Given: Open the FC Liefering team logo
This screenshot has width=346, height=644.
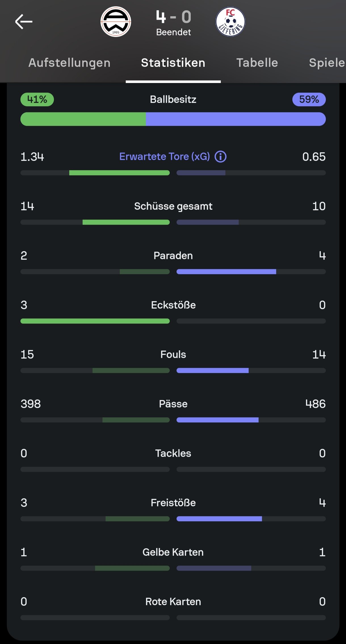Looking at the screenshot, I should coord(230,22).
